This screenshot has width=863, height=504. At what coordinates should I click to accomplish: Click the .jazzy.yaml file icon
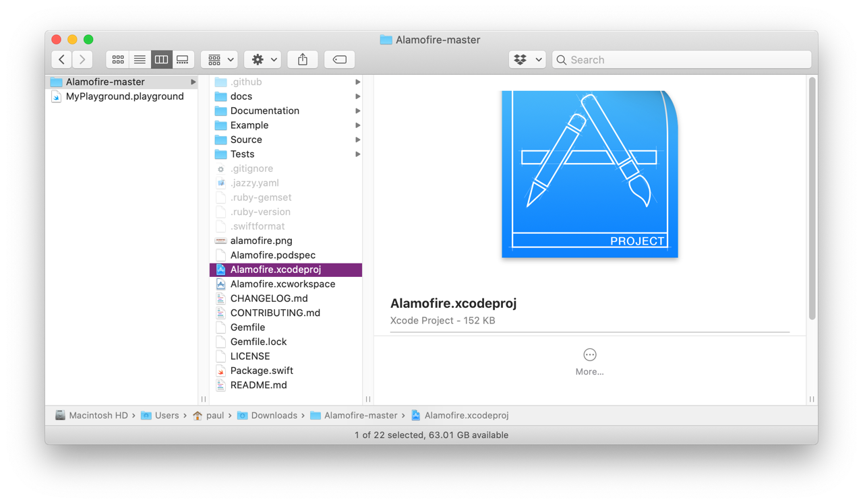click(220, 183)
